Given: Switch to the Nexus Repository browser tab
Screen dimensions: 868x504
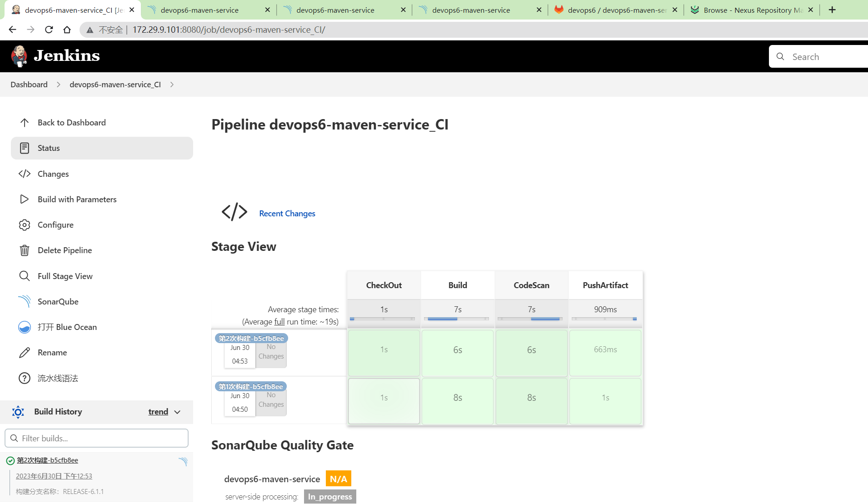Looking at the screenshot, I should tap(752, 10).
